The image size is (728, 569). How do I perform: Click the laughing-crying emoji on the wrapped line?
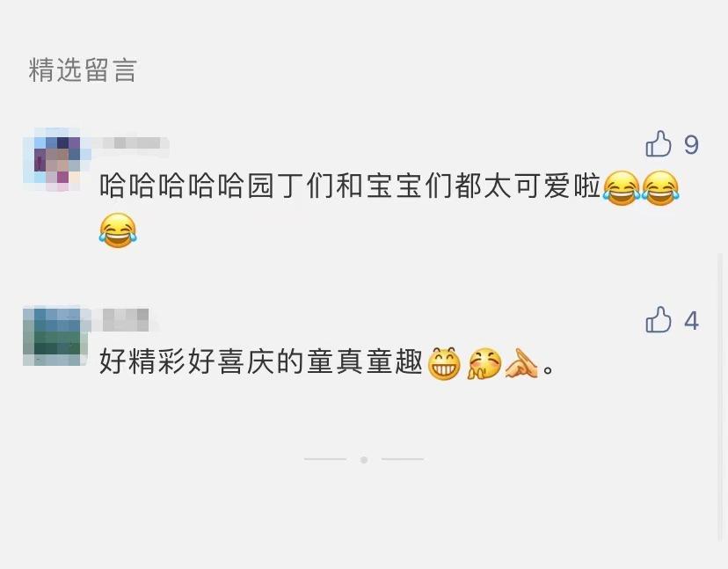pyautogui.click(x=118, y=230)
